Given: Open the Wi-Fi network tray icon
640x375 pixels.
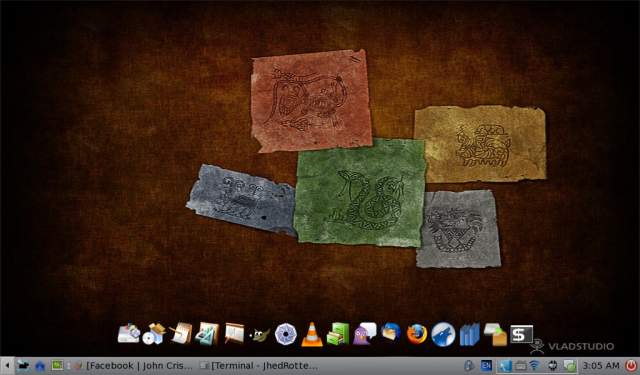Looking at the screenshot, I should [534, 366].
